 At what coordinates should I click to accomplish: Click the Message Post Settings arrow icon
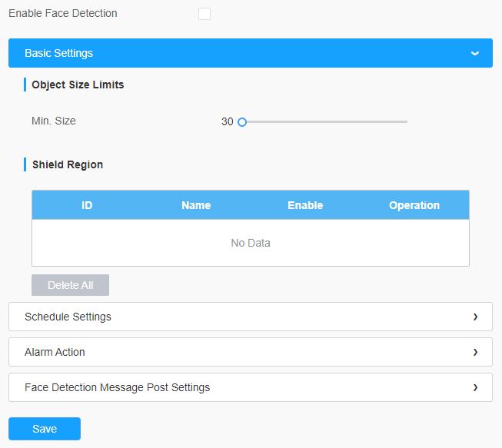pos(475,387)
